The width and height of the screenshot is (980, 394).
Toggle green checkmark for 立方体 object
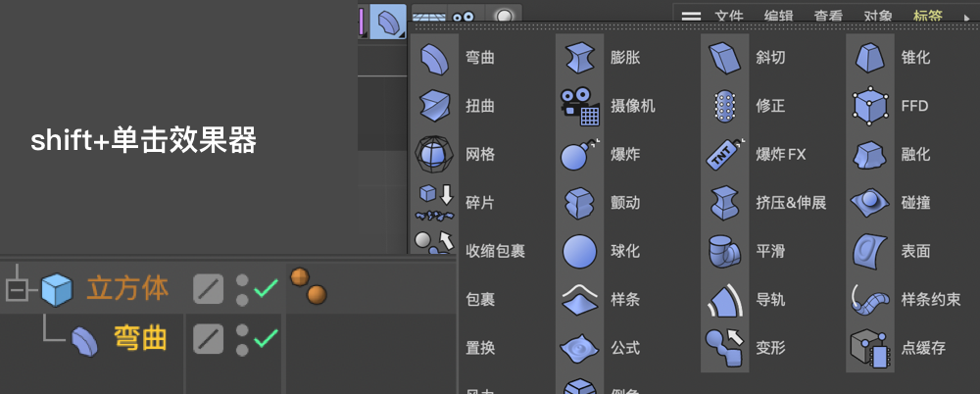click(266, 288)
